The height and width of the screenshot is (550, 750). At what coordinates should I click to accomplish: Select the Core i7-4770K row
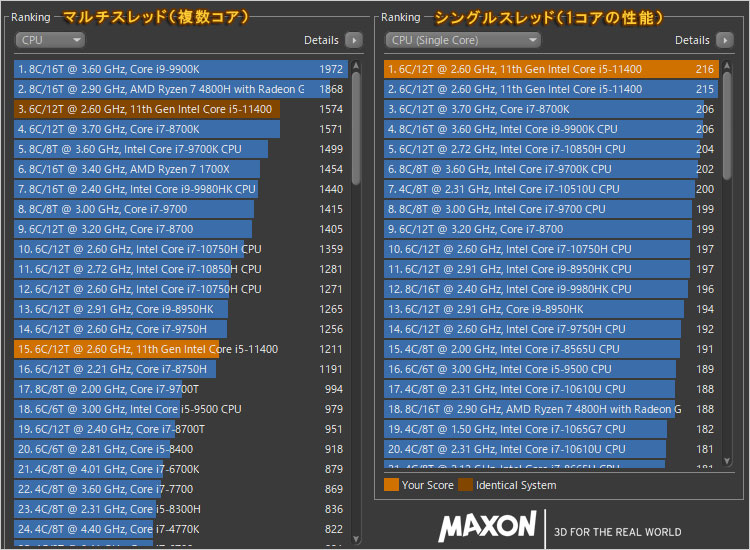[x=181, y=529]
